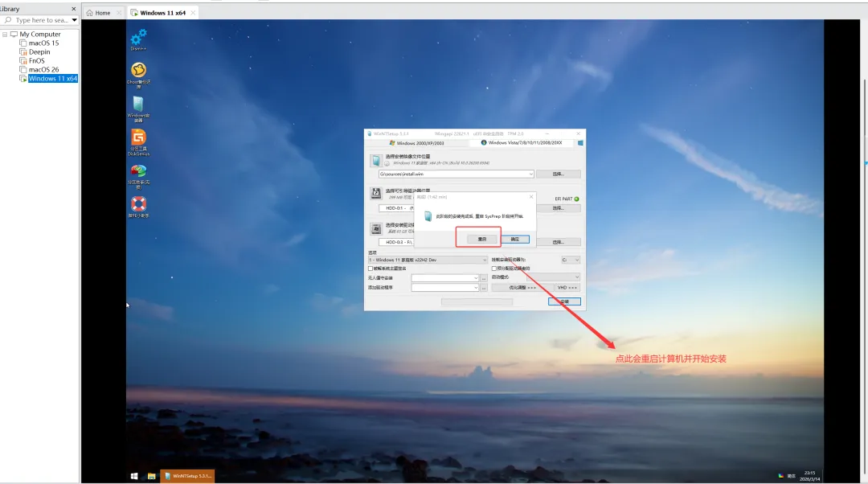This screenshot has width=868, height=484.
Task: Select the WinNTSetup 5.3.1 taskbar button
Action: click(x=187, y=476)
